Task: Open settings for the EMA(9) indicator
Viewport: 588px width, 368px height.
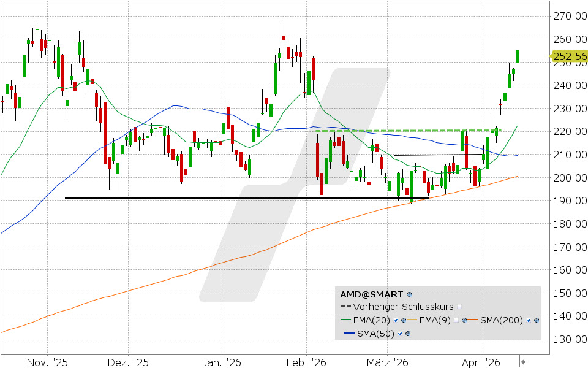Action: 464,320
